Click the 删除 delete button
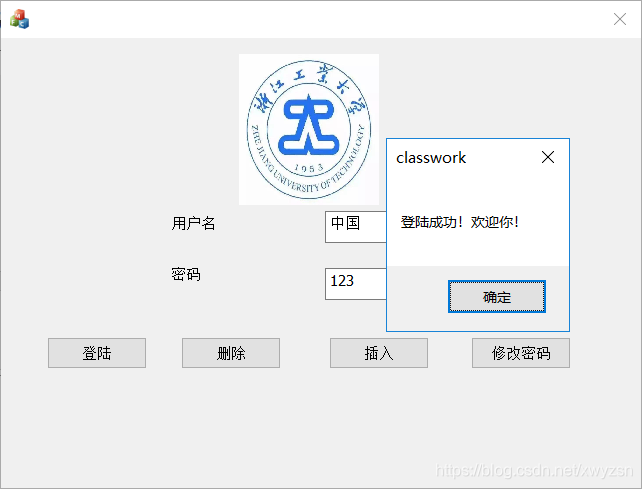Viewport: 642px width, 489px height. tap(231, 353)
